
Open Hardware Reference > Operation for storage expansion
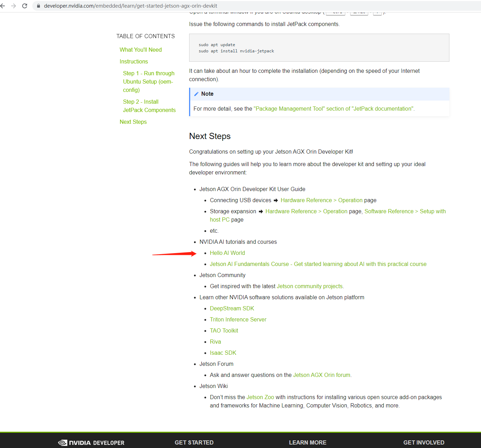point(306,211)
